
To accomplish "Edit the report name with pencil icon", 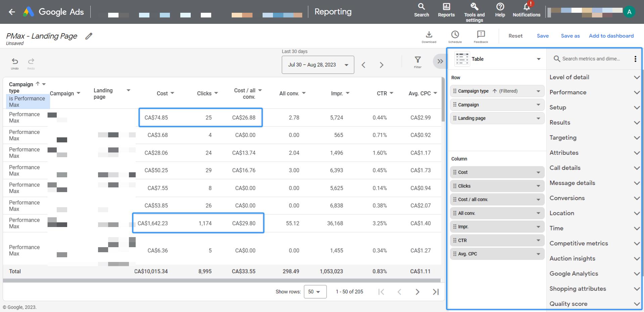I will (x=89, y=36).
